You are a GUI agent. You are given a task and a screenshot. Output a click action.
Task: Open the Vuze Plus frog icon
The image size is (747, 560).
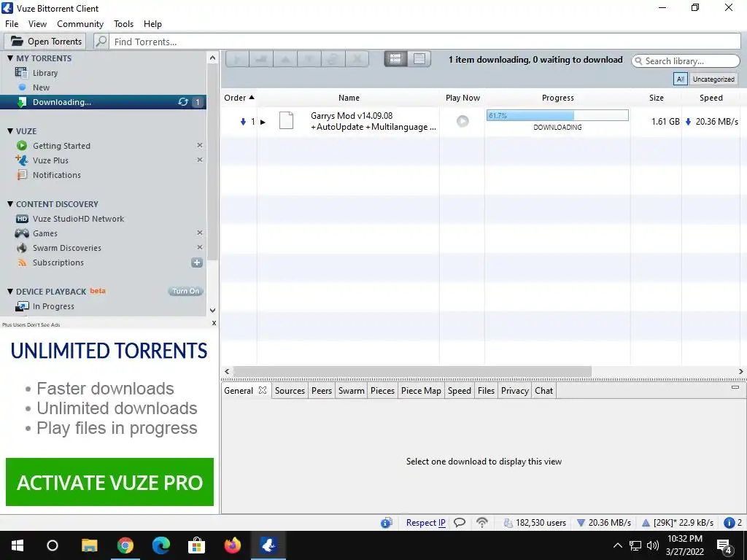(21, 160)
